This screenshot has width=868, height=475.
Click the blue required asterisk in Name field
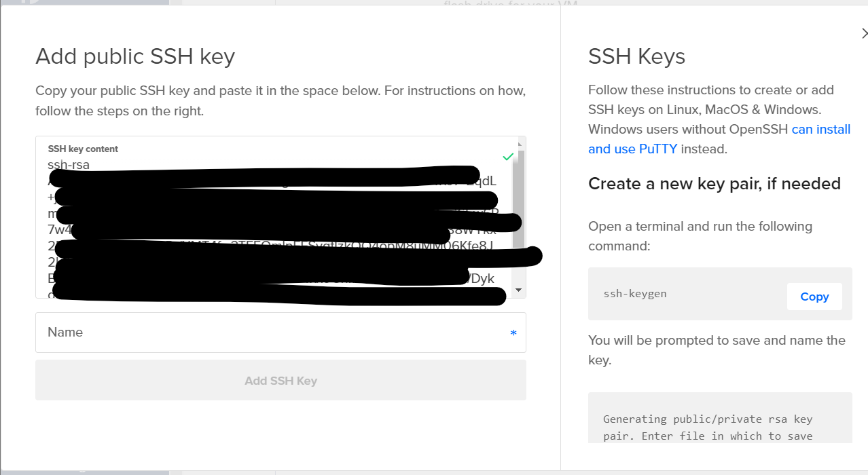point(513,333)
